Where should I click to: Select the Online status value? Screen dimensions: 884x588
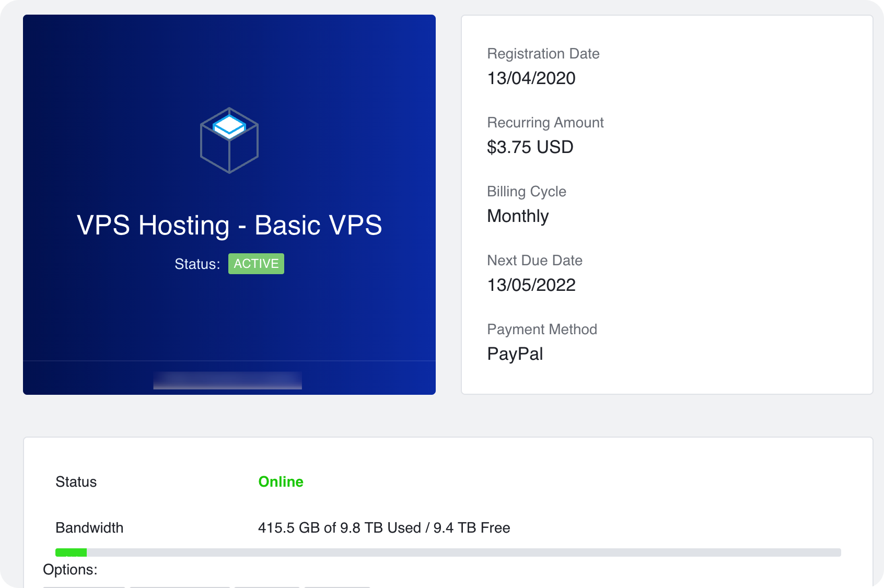coord(281,481)
